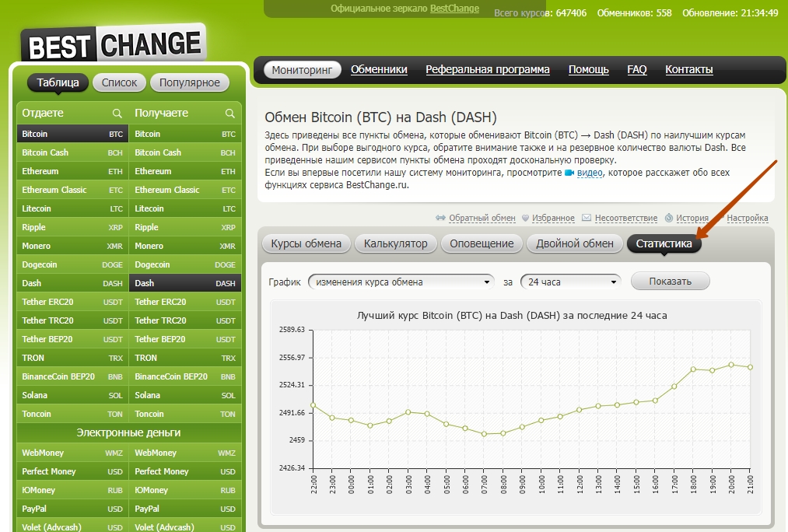Select Ripple in the Получаете column
This screenshot has height=532, width=788.
pyautogui.click(x=185, y=227)
